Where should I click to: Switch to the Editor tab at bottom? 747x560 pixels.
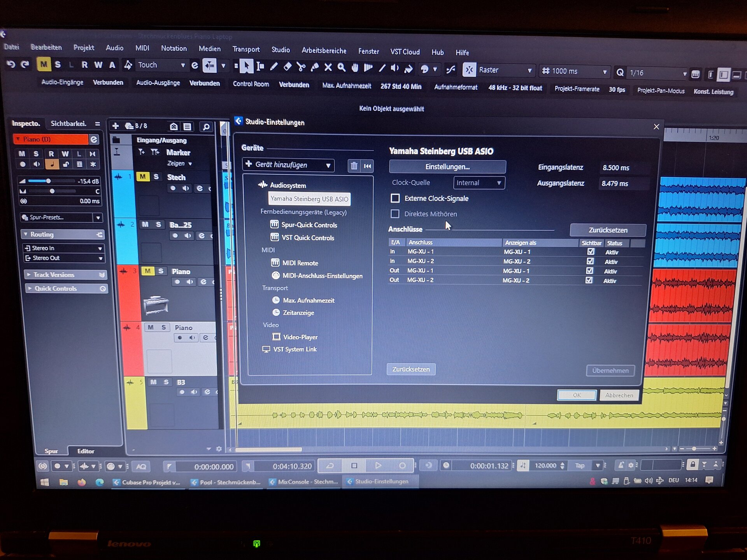point(86,451)
